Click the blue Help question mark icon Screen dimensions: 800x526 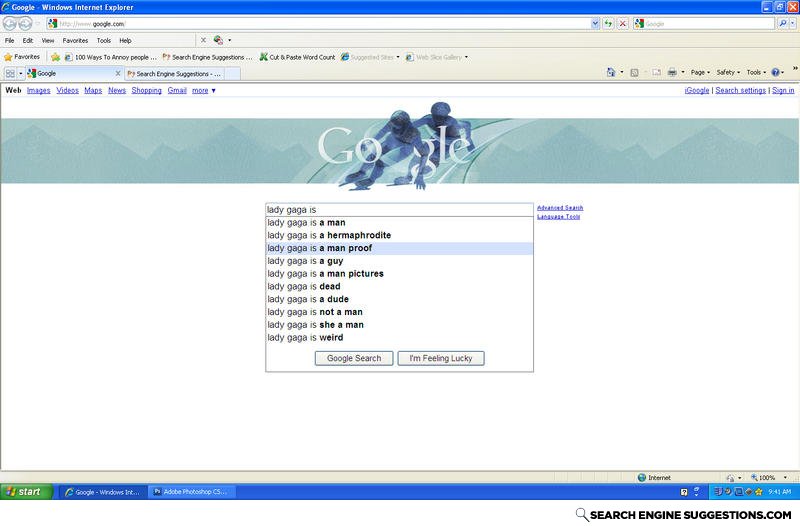pos(776,72)
